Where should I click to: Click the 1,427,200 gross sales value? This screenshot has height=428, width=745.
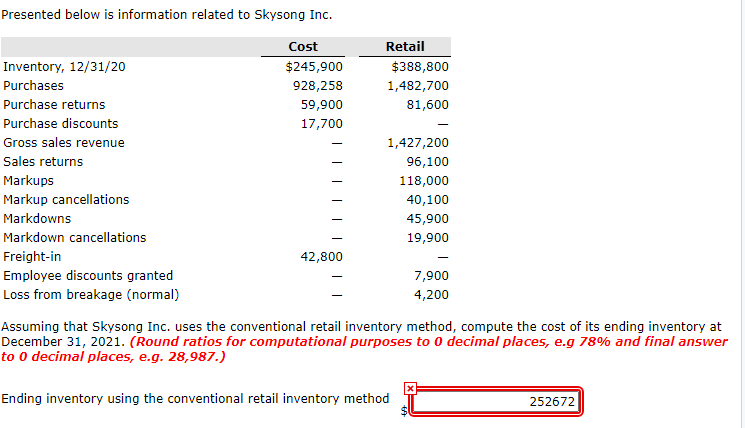coord(418,143)
